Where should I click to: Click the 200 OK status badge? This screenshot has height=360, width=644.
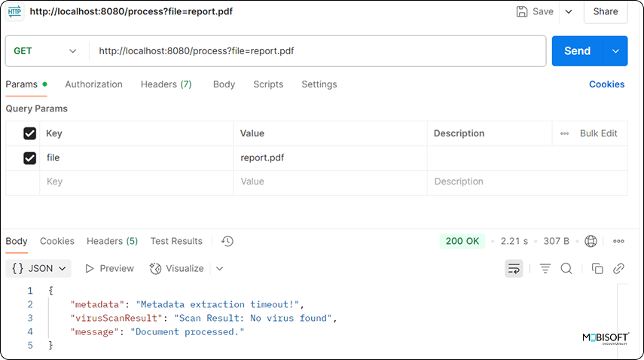(x=462, y=241)
